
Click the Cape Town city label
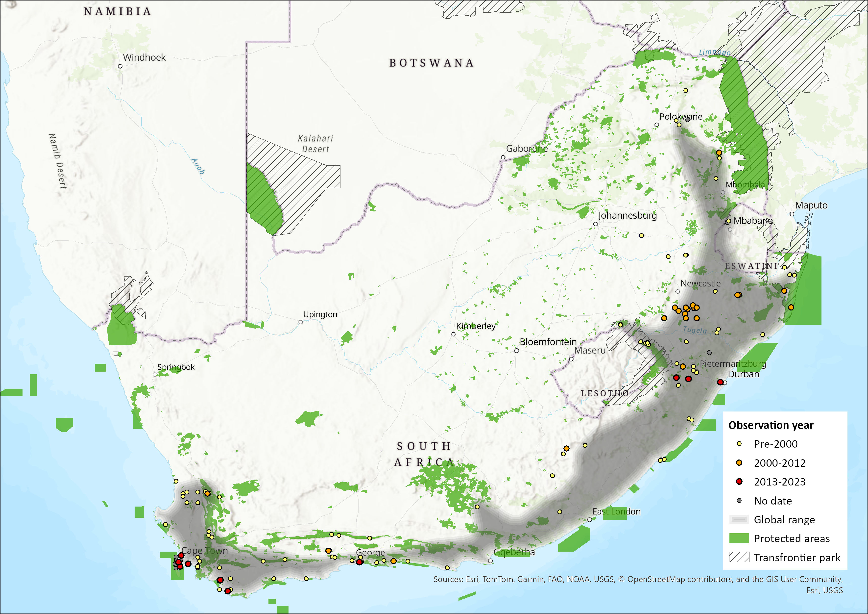click(x=205, y=551)
